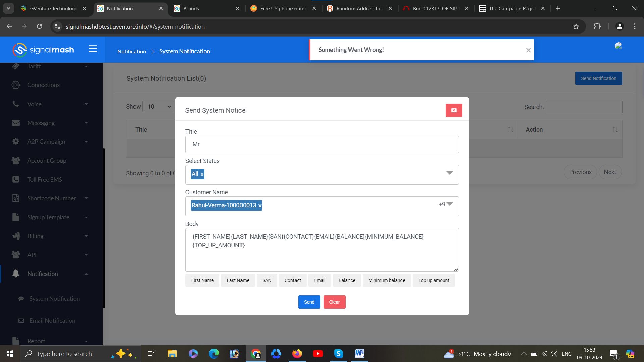Click the hamburger menu icon beside the logo
This screenshot has width=644, height=362.
pos(93,49)
